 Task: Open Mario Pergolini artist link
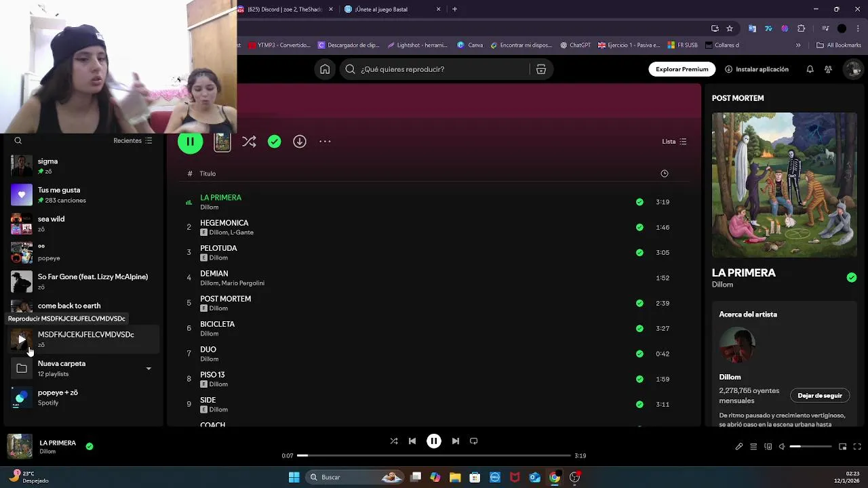pos(243,283)
